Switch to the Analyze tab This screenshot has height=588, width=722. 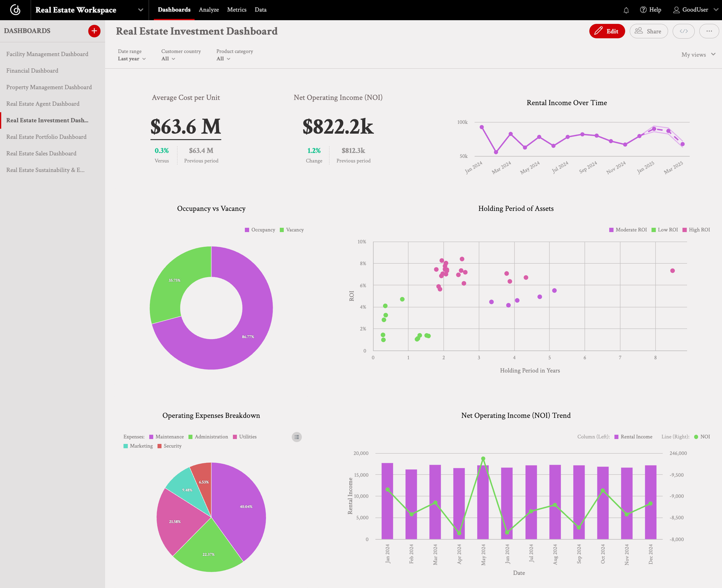click(209, 10)
